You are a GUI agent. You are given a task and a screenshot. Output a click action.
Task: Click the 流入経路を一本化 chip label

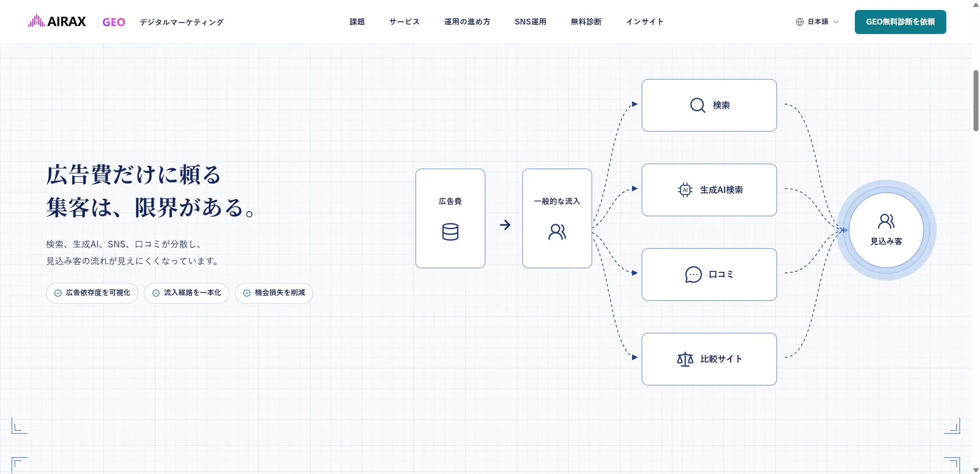pyautogui.click(x=193, y=293)
